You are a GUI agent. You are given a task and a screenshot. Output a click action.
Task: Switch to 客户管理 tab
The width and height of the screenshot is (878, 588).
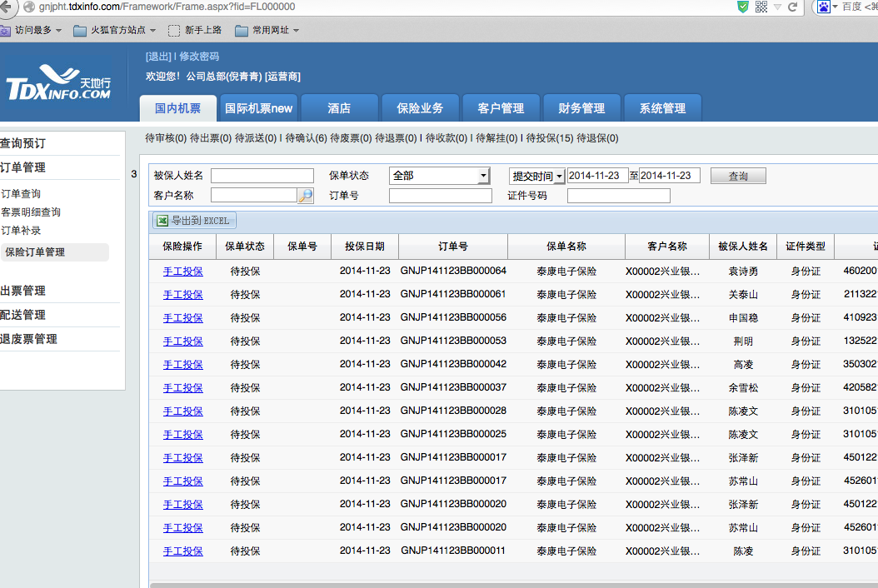click(x=501, y=108)
